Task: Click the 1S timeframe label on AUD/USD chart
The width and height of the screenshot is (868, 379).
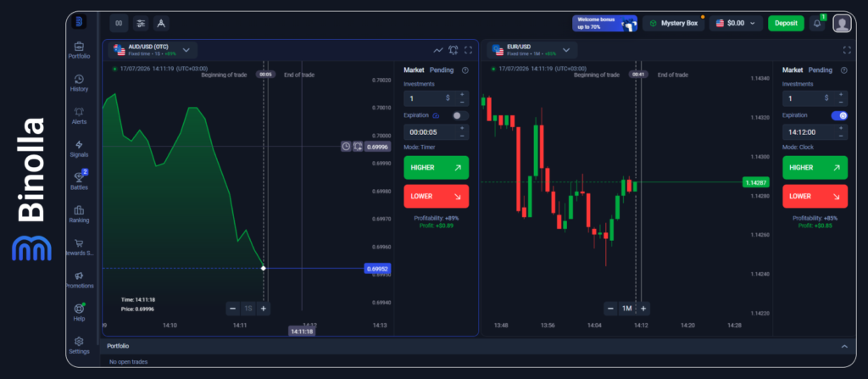Action: click(248, 309)
